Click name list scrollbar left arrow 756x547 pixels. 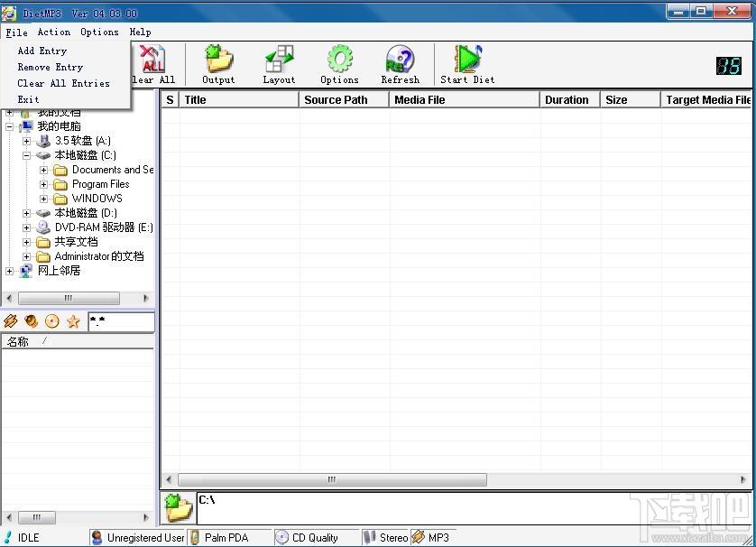[9, 517]
